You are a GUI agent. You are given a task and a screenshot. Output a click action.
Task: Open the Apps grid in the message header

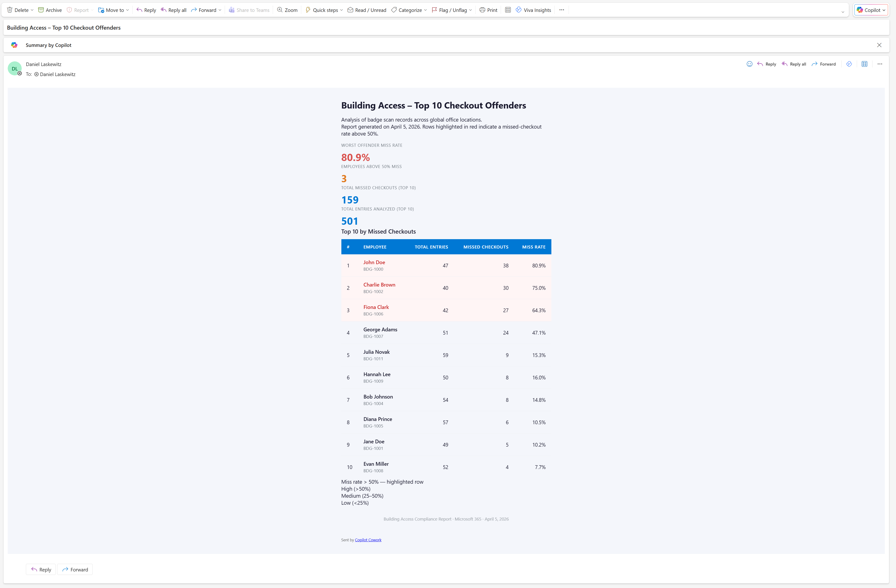(x=865, y=64)
